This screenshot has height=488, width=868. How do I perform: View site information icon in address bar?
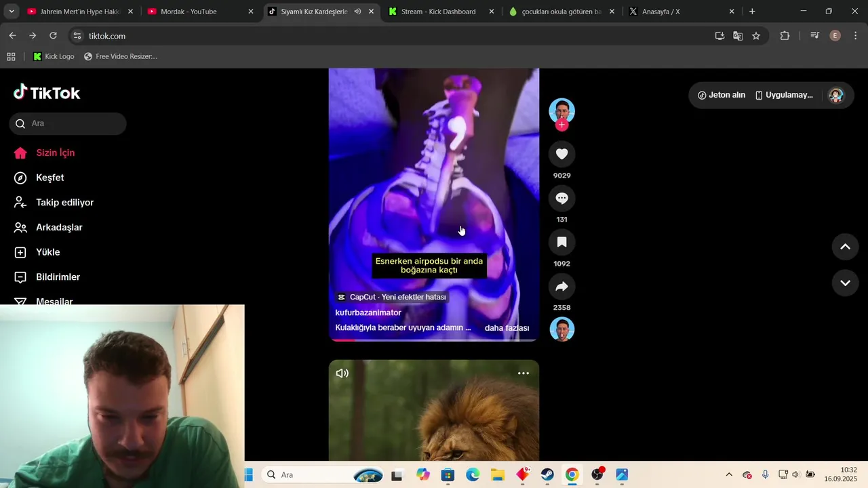click(77, 36)
